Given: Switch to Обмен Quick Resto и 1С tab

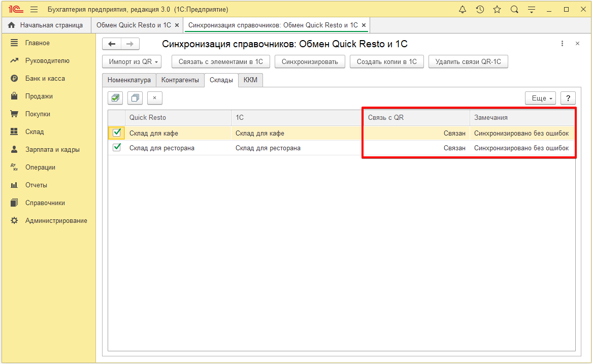Looking at the screenshot, I should coord(134,25).
